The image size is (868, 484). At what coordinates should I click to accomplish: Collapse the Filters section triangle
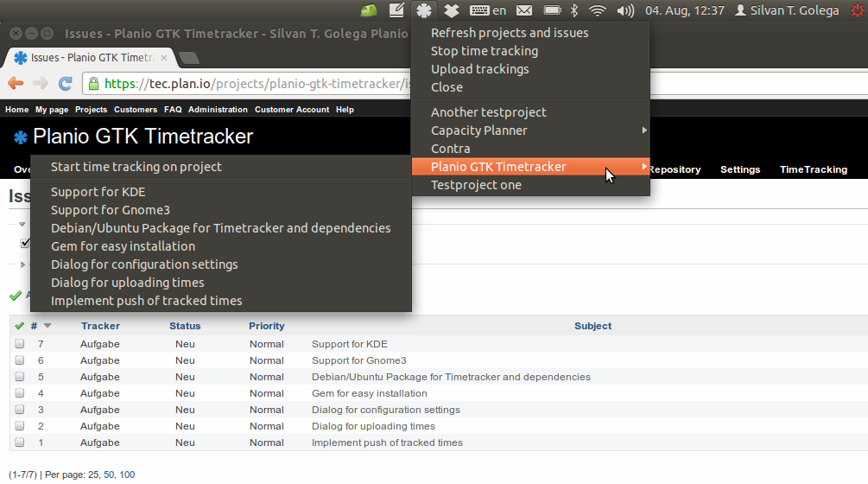point(22,224)
